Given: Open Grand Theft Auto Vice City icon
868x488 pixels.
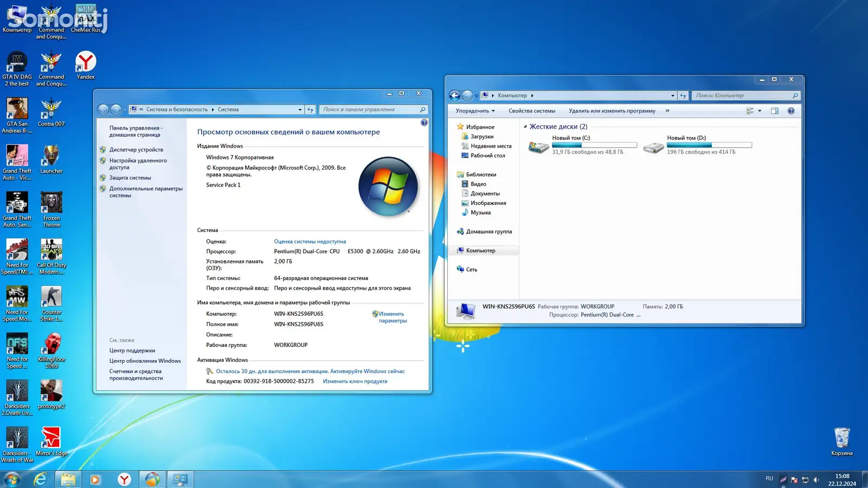Looking at the screenshot, I should tap(17, 163).
